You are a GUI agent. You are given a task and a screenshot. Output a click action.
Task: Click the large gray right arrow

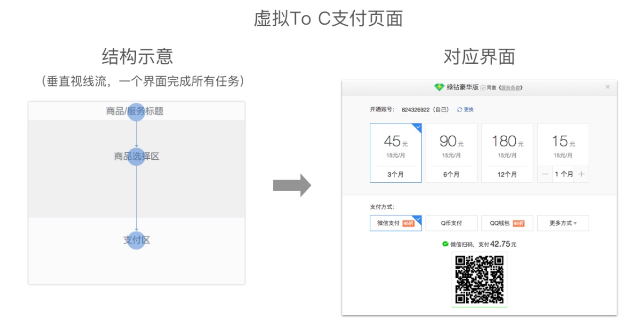click(x=292, y=186)
